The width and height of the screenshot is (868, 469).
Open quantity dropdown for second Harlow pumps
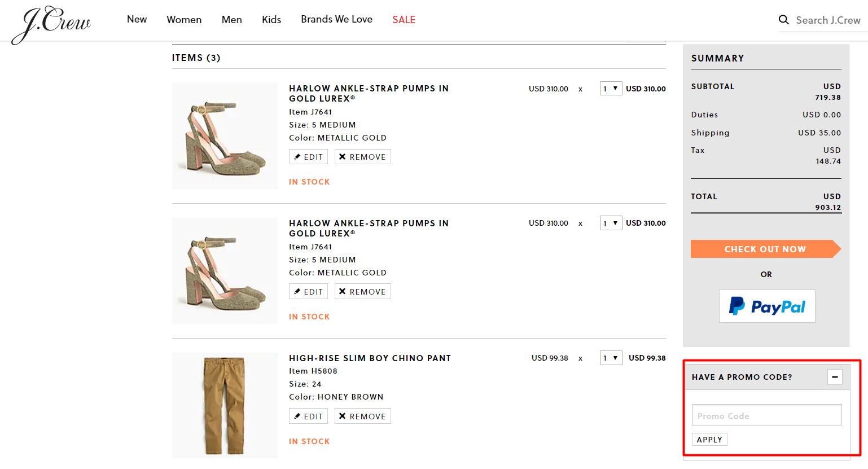point(611,223)
